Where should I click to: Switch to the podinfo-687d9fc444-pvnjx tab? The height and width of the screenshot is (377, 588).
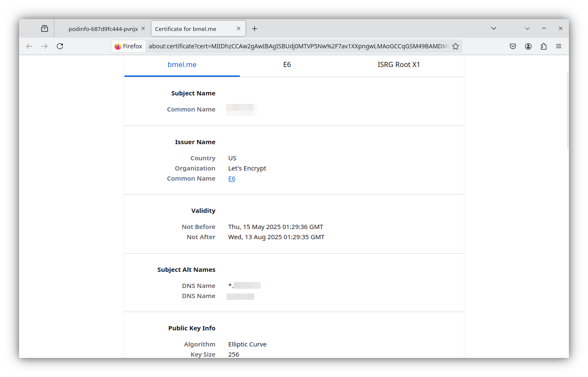pyautogui.click(x=103, y=29)
